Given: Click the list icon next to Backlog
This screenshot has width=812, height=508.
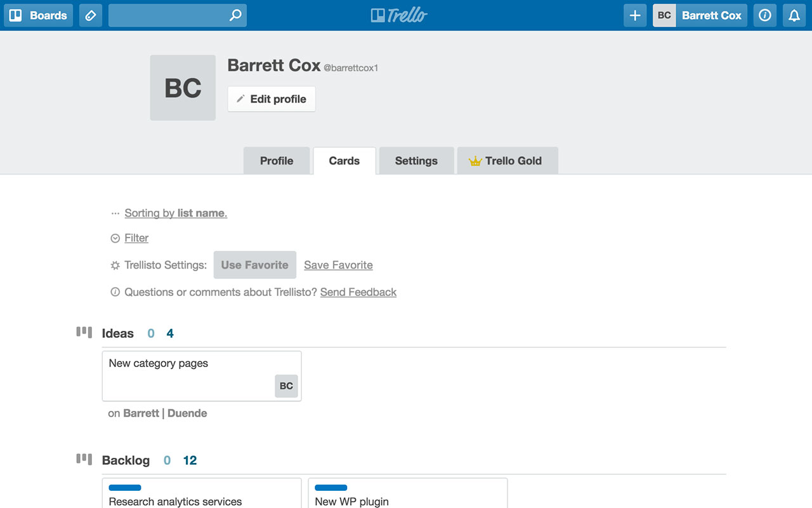Looking at the screenshot, I should [84, 459].
